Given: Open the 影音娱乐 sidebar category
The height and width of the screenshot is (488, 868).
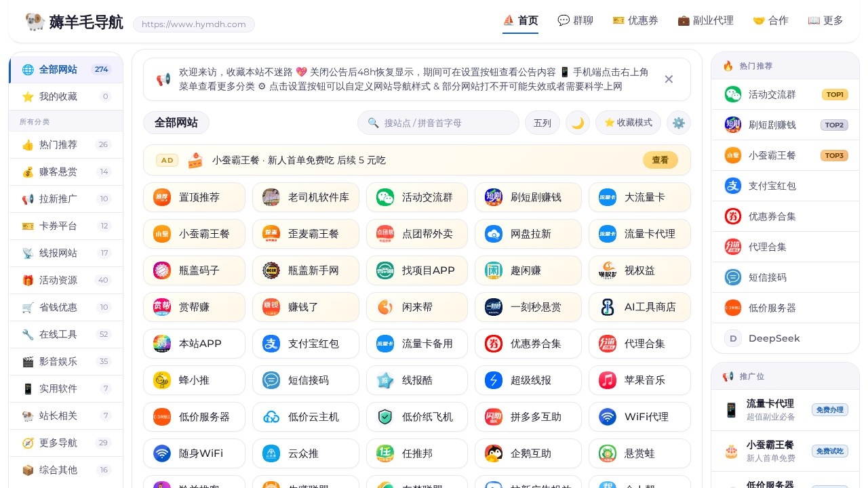Looking at the screenshot, I should point(66,361).
